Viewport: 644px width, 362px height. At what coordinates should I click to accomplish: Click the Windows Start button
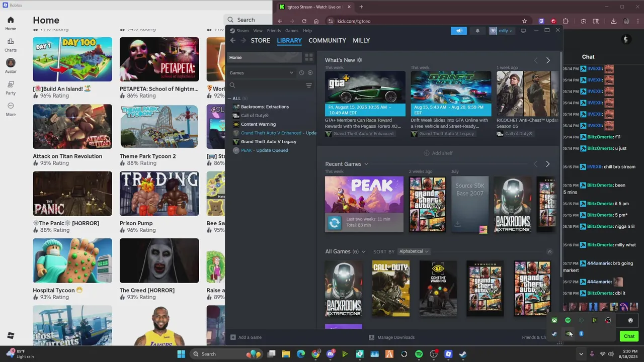tap(181, 354)
